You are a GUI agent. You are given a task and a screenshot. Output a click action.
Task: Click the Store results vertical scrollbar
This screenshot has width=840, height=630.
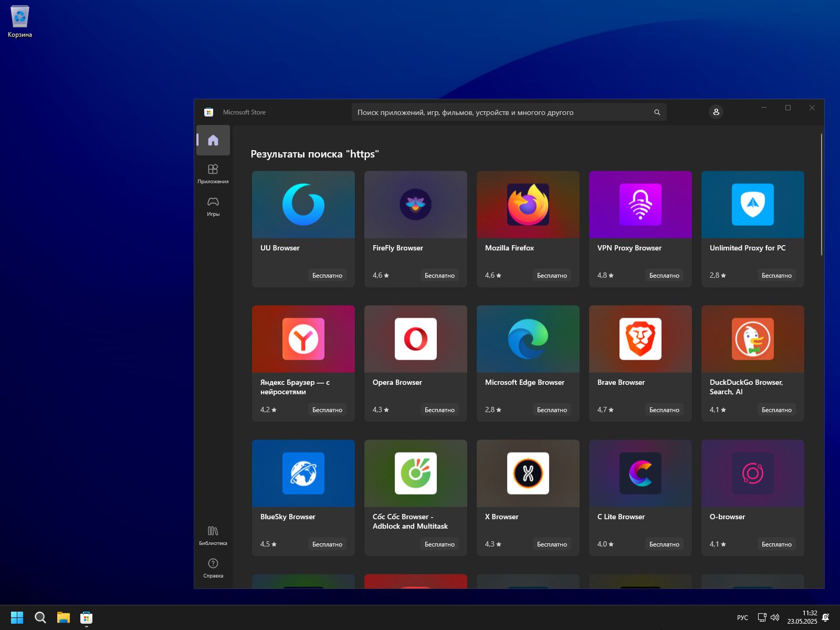pyautogui.click(x=821, y=195)
